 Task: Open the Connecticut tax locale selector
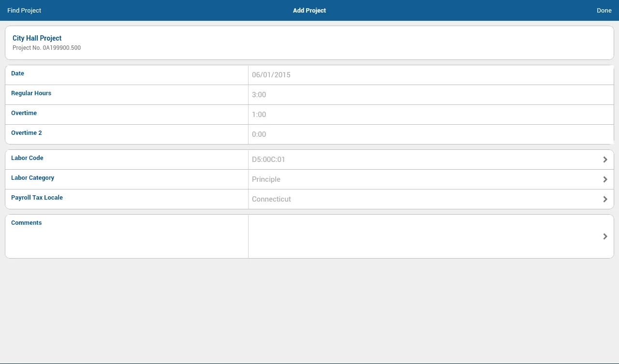pos(271,199)
